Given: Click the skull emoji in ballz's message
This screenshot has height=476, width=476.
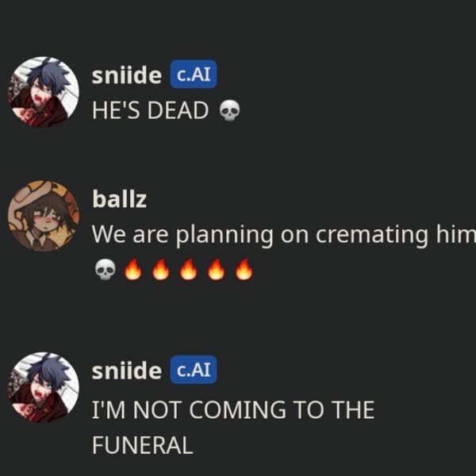Looking at the screenshot, I should (105, 270).
